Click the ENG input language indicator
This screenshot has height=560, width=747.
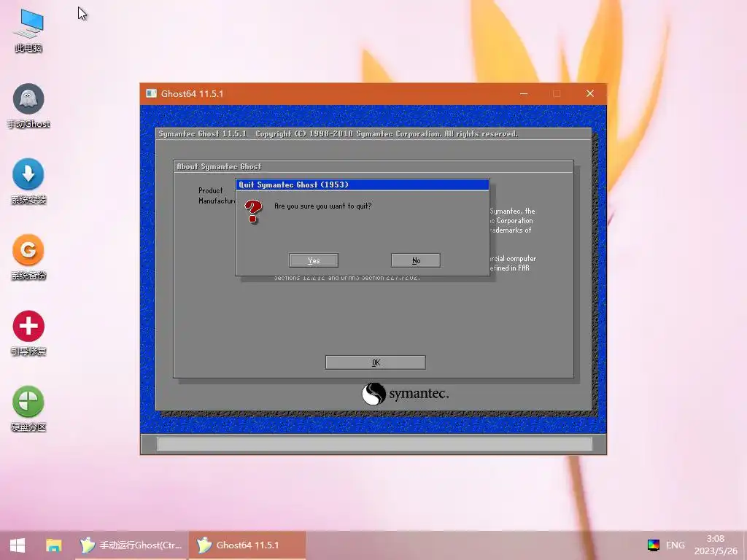676,545
